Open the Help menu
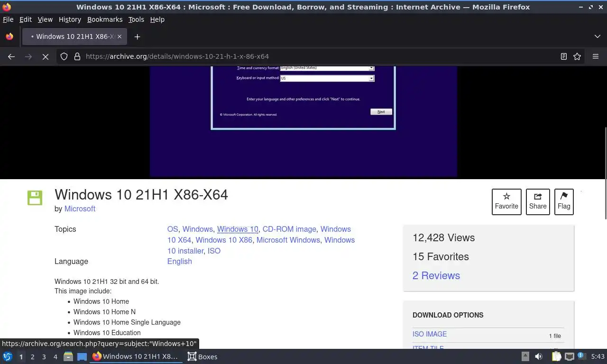The image size is (607, 364). click(x=157, y=19)
